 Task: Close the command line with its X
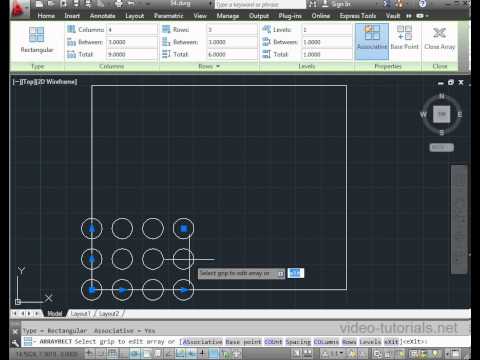click(15, 331)
